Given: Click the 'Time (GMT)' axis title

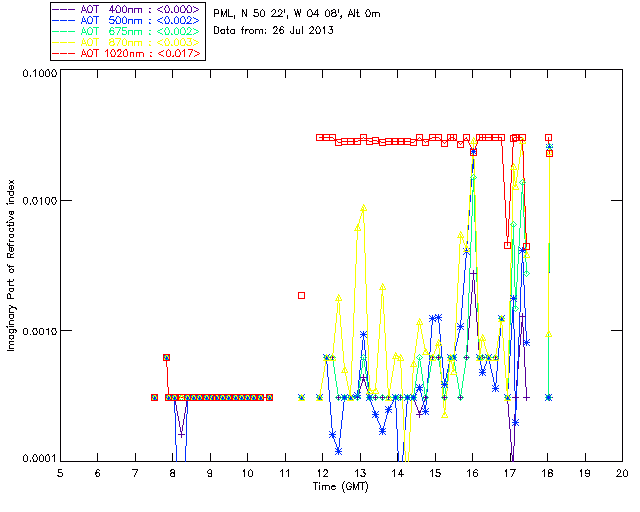Looking at the screenshot, I should [x=340, y=487].
